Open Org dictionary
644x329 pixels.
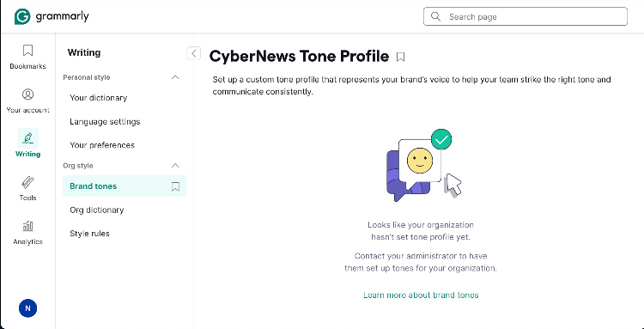[x=96, y=210]
